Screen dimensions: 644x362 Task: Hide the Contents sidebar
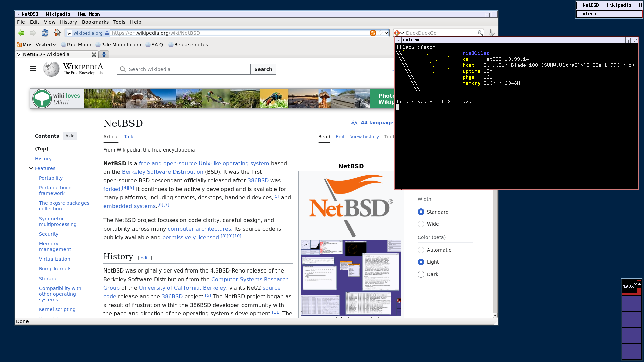click(70, 136)
